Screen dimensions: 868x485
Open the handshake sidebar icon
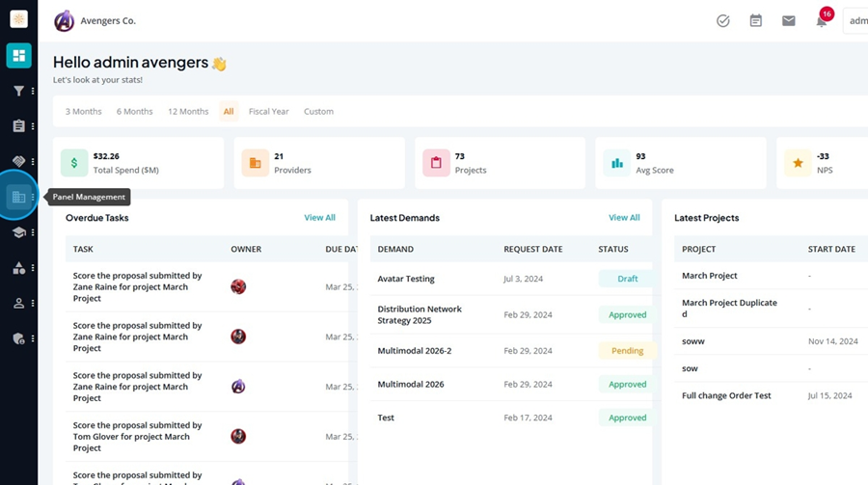click(x=19, y=161)
